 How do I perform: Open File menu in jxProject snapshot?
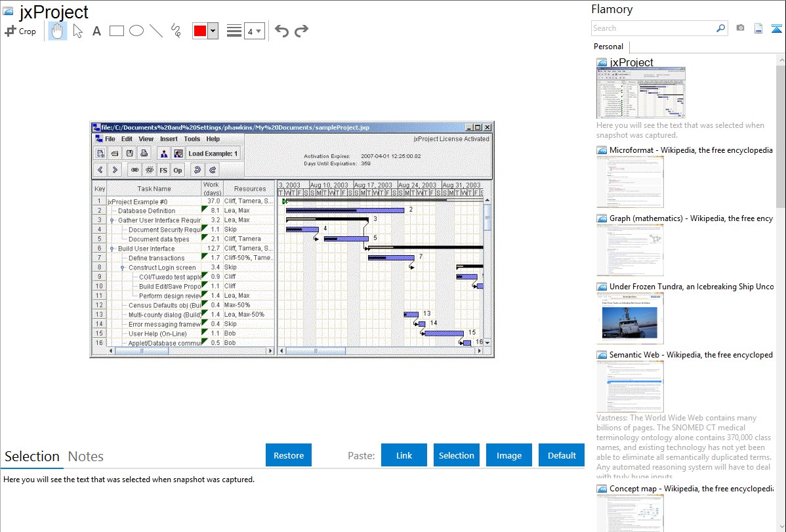click(x=110, y=139)
